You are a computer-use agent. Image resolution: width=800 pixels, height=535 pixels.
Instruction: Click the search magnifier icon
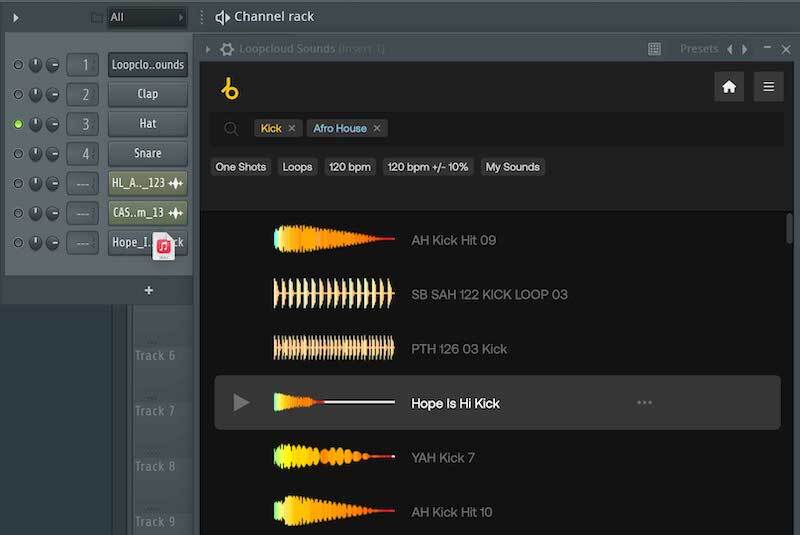tap(231, 129)
